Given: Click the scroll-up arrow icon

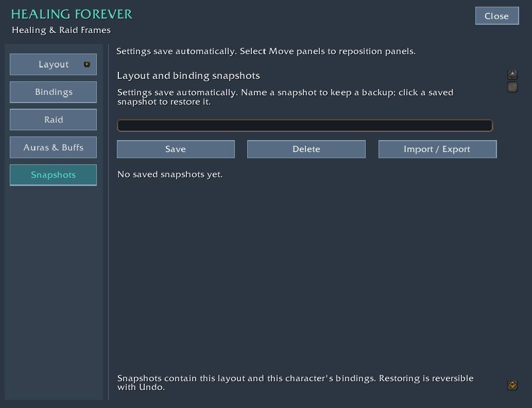Looking at the screenshot, I should point(512,75).
